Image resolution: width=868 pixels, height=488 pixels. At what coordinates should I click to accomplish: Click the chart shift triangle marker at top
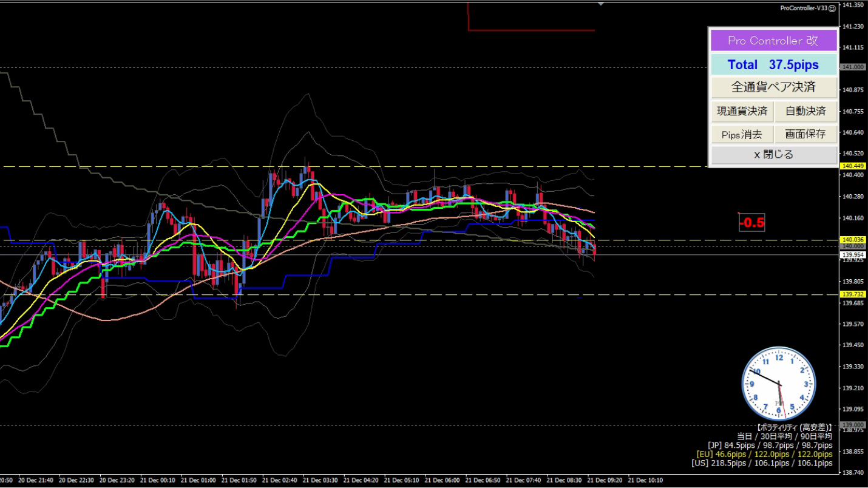coord(601,4)
